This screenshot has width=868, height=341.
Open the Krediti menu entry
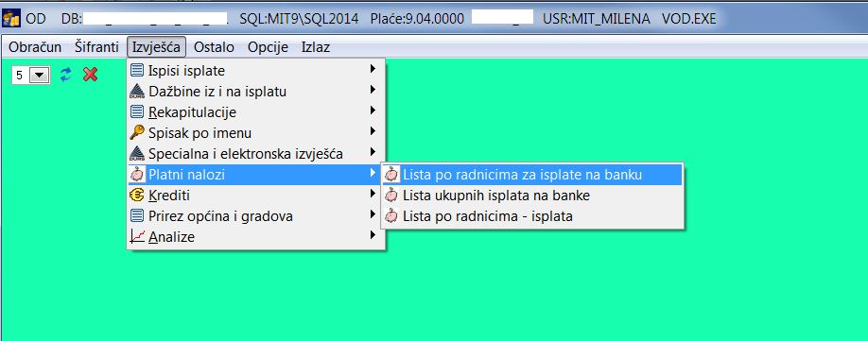(x=255, y=196)
